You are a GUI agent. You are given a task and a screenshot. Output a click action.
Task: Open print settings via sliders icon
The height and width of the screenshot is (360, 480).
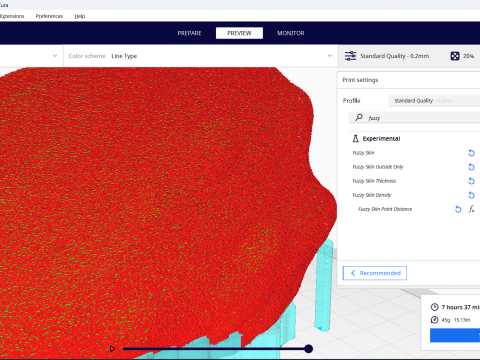coord(350,56)
